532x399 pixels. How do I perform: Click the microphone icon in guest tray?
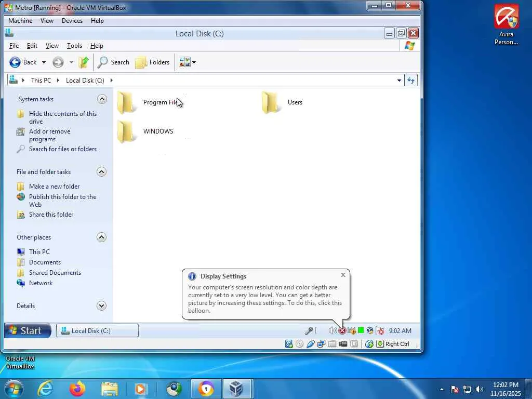click(309, 330)
